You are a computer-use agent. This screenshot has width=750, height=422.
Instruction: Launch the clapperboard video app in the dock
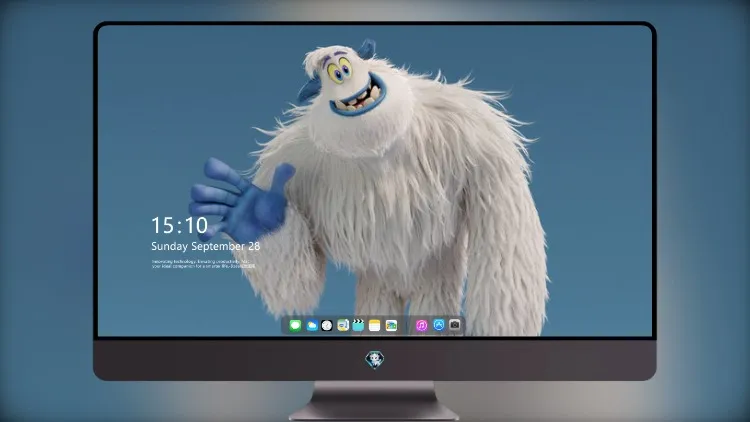tap(358, 325)
